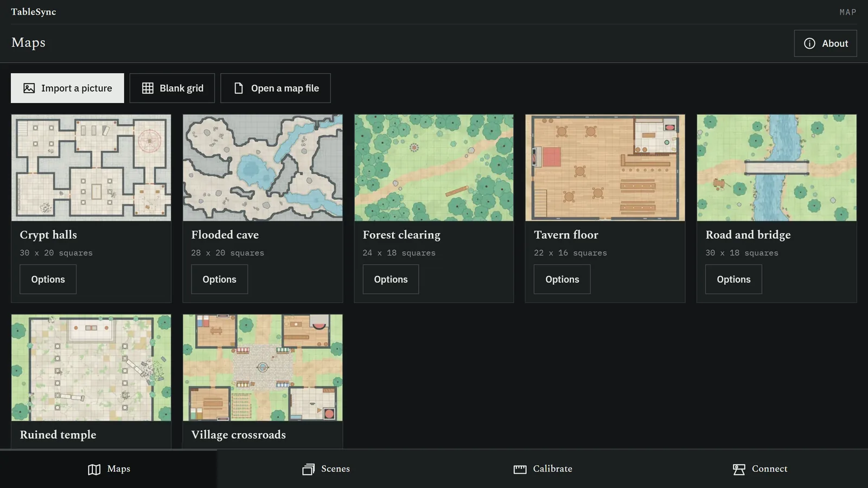This screenshot has height=488, width=868.
Task: Open the Ruined temple map thumbnail
Action: pyautogui.click(x=91, y=368)
